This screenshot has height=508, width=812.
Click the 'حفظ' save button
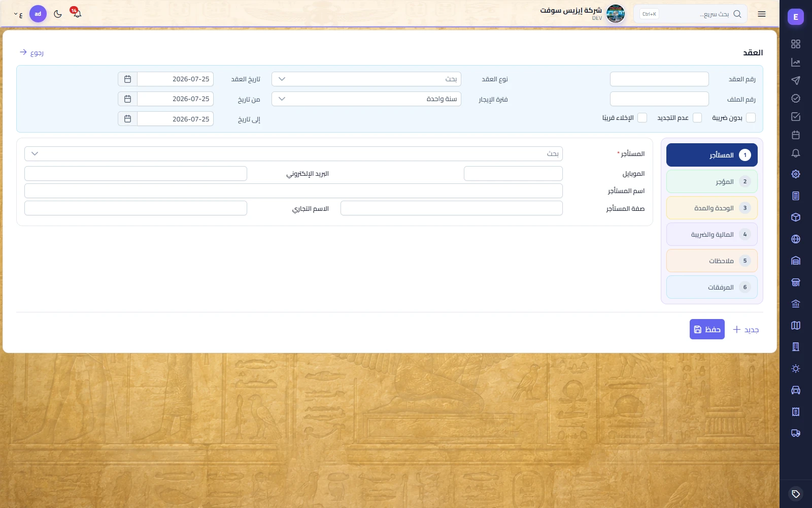pos(707,329)
